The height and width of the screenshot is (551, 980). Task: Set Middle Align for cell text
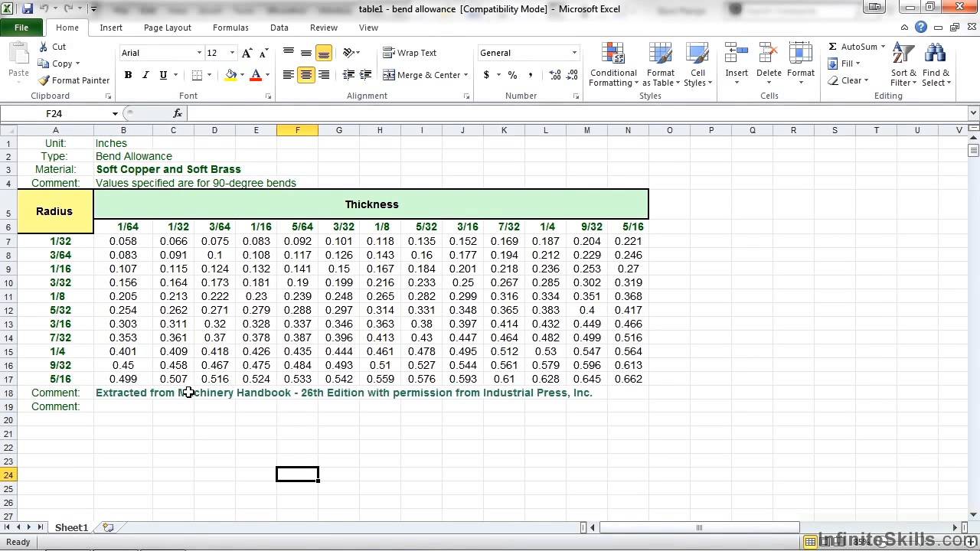tap(306, 53)
